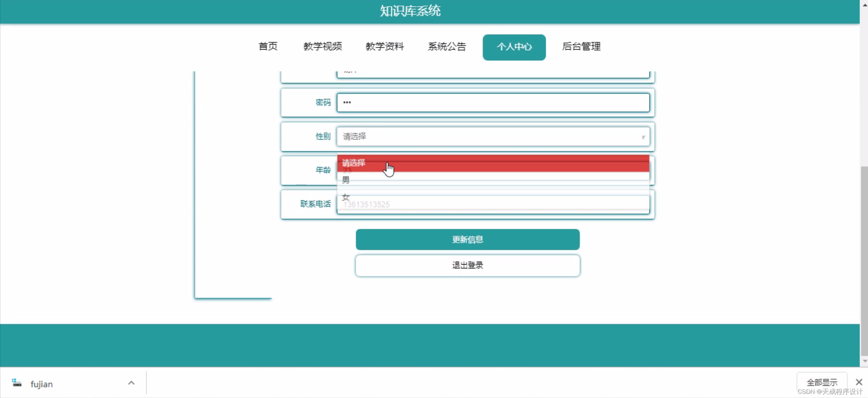Click the 联系电话 phone number field
The height and width of the screenshot is (398, 868).
click(x=493, y=205)
